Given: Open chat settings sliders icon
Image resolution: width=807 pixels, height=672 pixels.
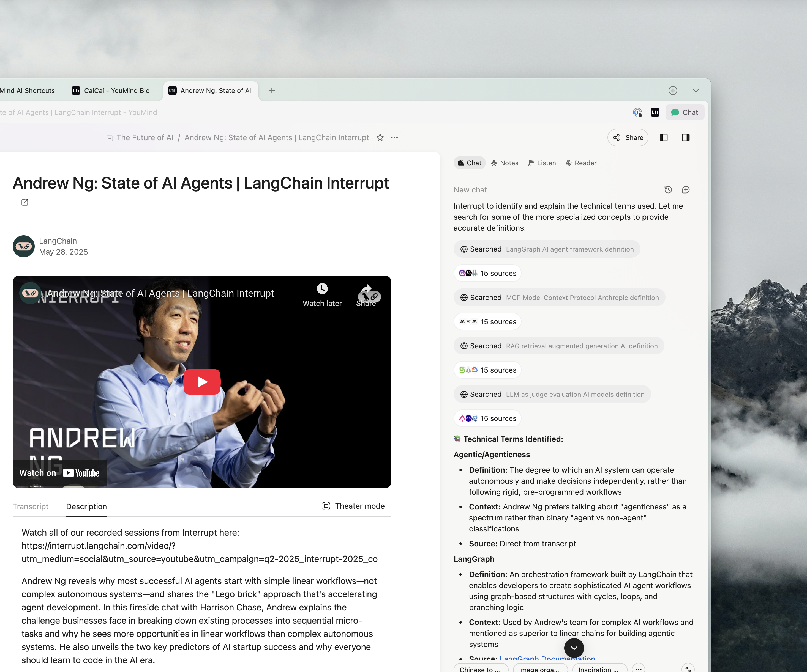Looking at the screenshot, I should (x=688, y=668).
